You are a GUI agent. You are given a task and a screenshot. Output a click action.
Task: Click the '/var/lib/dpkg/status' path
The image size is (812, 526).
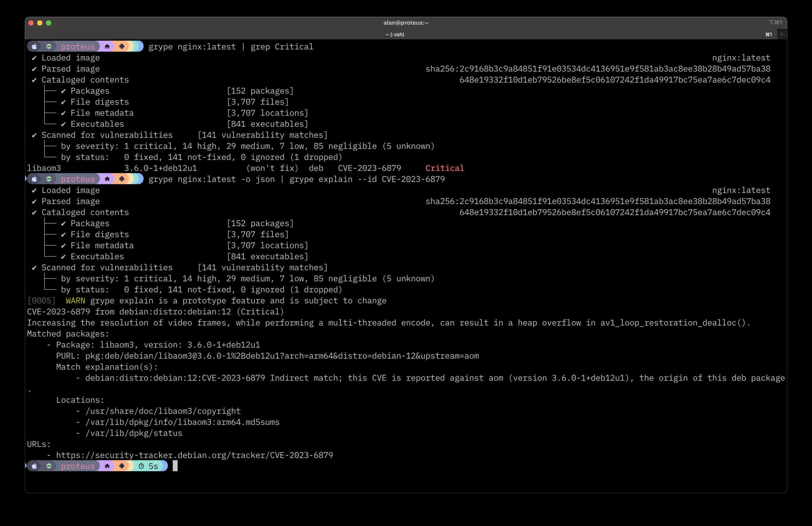(134, 433)
